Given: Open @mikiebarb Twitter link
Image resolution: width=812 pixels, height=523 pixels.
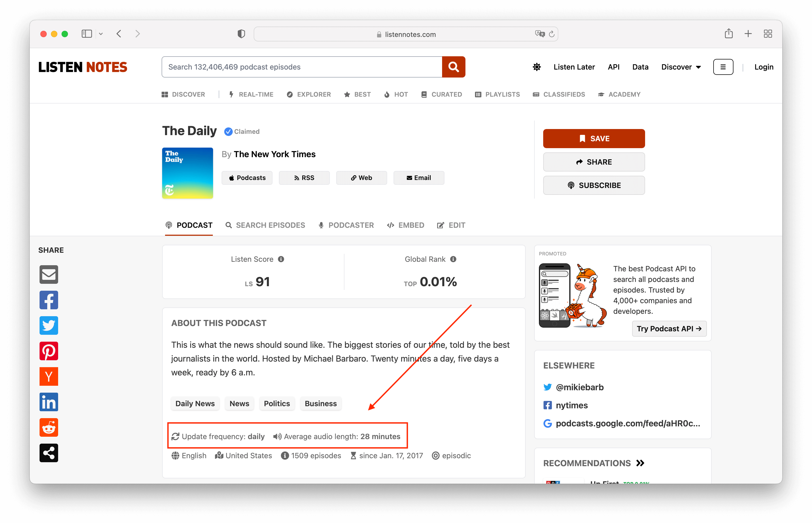Looking at the screenshot, I should (580, 387).
